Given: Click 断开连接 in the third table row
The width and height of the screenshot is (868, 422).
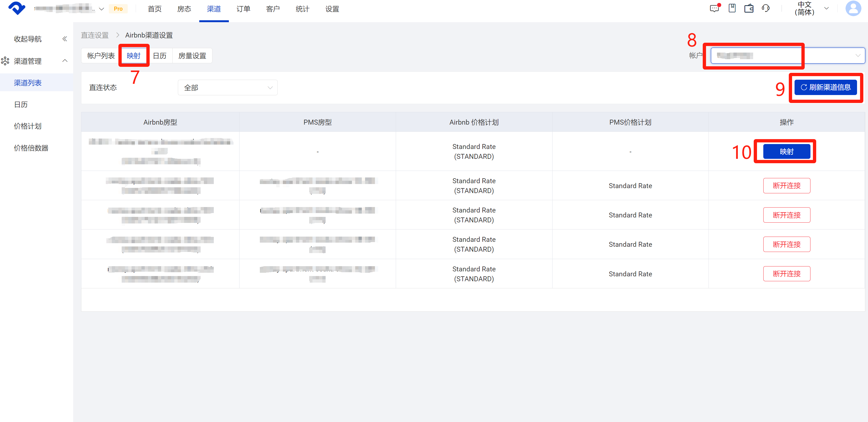Looking at the screenshot, I should pyautogui.click(x=786, y=215).
